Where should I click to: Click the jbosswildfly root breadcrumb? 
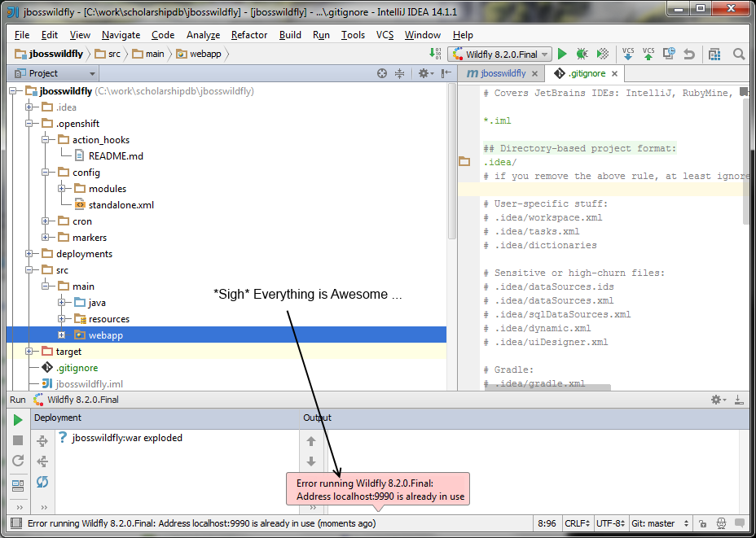click(49, 54)
